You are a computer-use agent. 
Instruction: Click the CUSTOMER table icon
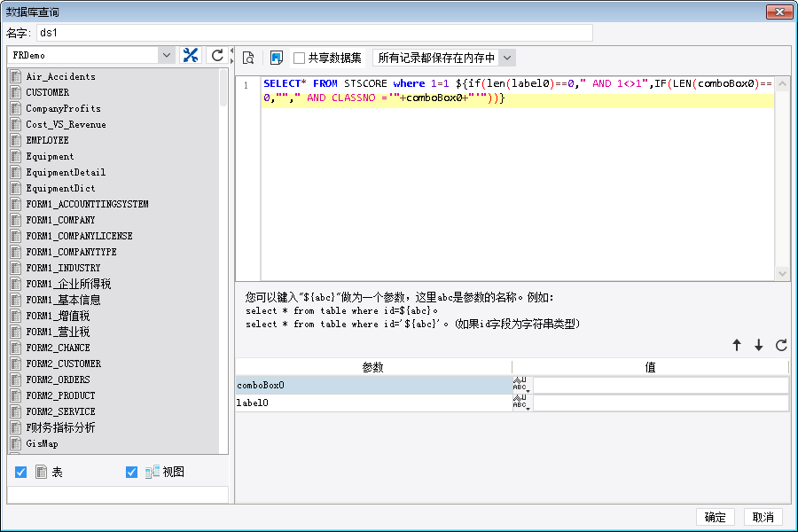tap(16, 92)
